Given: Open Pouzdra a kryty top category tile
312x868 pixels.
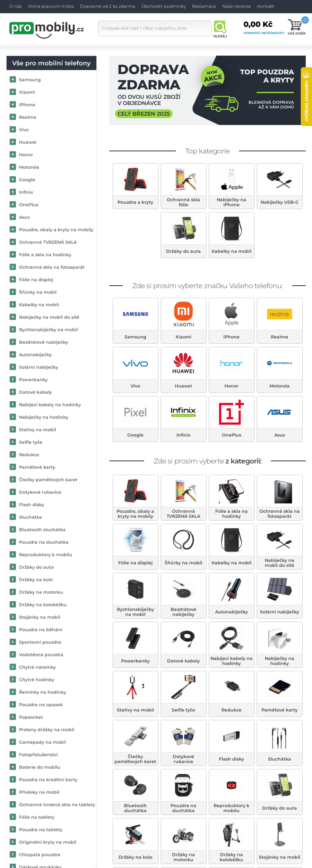Looking at the screenshot, I should 136,186.
